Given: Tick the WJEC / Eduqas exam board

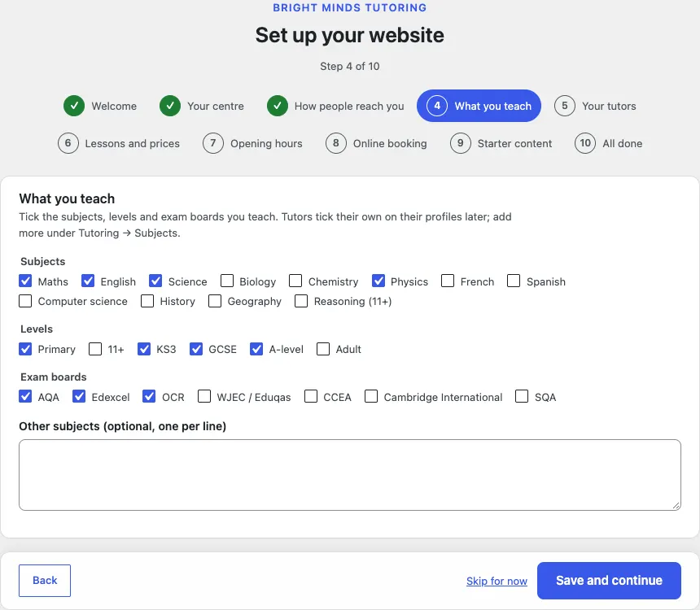Looking at the screenshot, I should pos(204,396).
